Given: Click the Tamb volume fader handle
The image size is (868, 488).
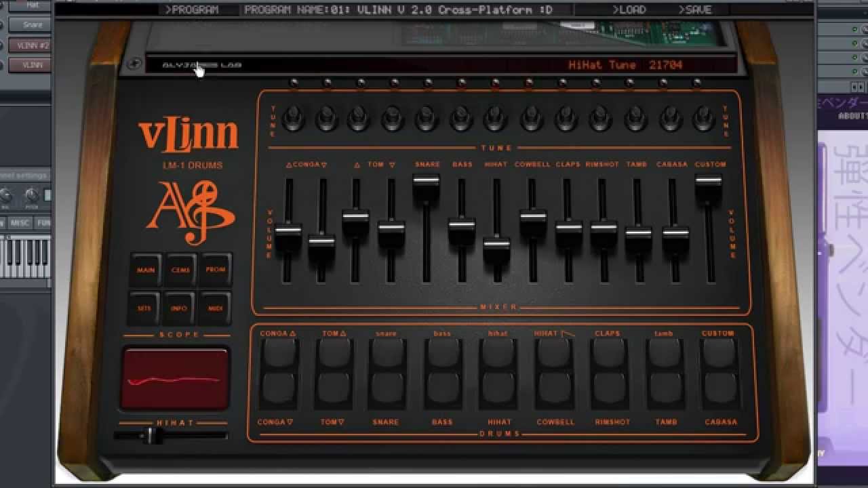Looking at the screenshot, I should click(x=639, y=233).
